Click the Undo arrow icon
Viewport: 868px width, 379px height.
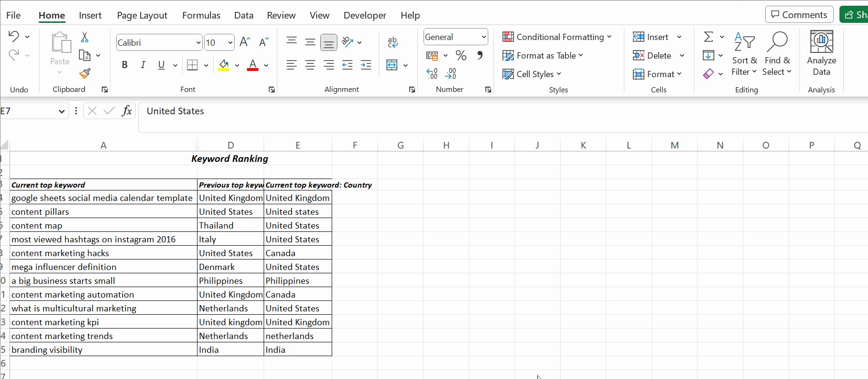[x=14, y=36]
